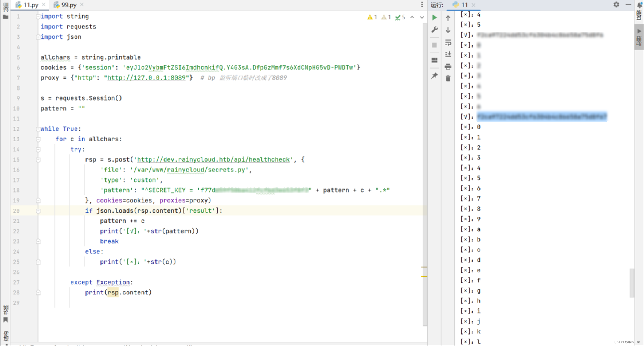Open notifications bell in right sidebar
Image resolution: width=644 pixels, height=346 pixels.
pos(640,5)
